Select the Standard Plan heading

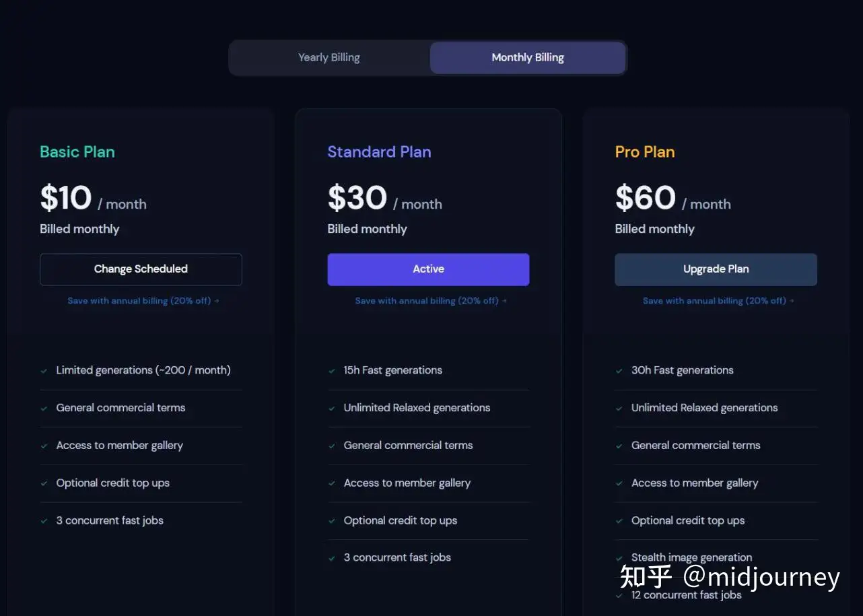(379, 152)
